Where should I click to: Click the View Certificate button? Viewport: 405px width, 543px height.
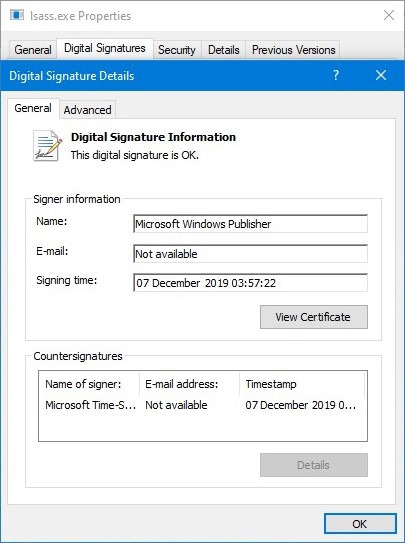314,317
